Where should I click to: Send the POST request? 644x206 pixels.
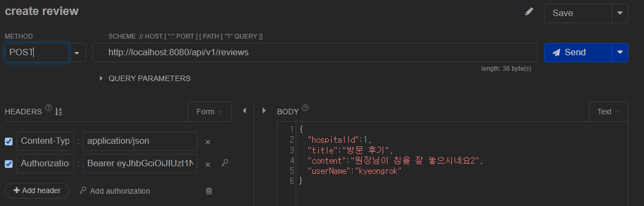click(x=578, y=53)
